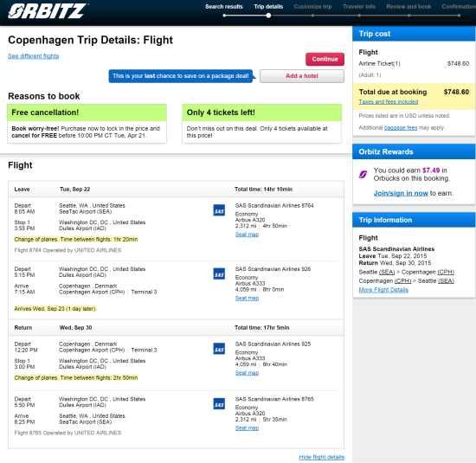Open More Flight Details link
476x463 pixels.
383,290
